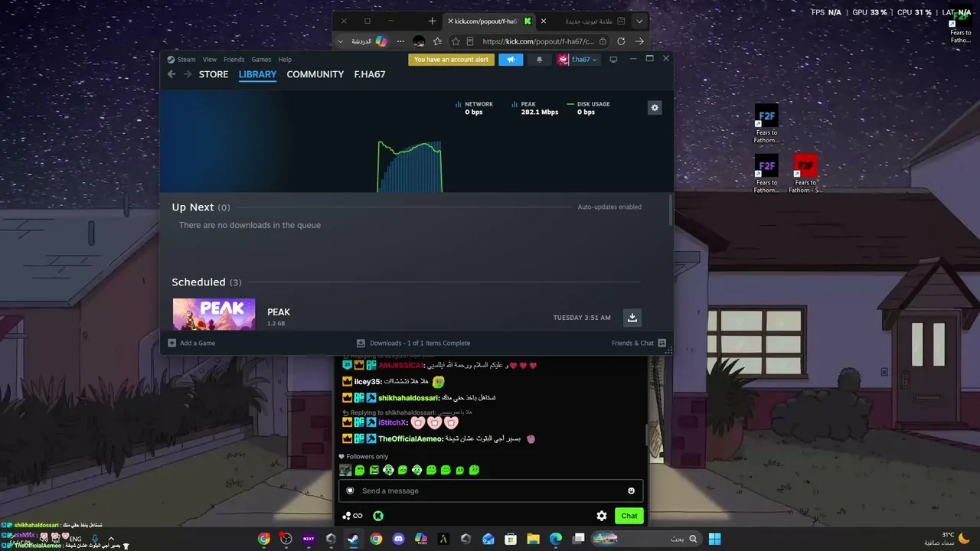Open the browser favorites list icon
Screen dimensions: 980x551
click(437, 41)
